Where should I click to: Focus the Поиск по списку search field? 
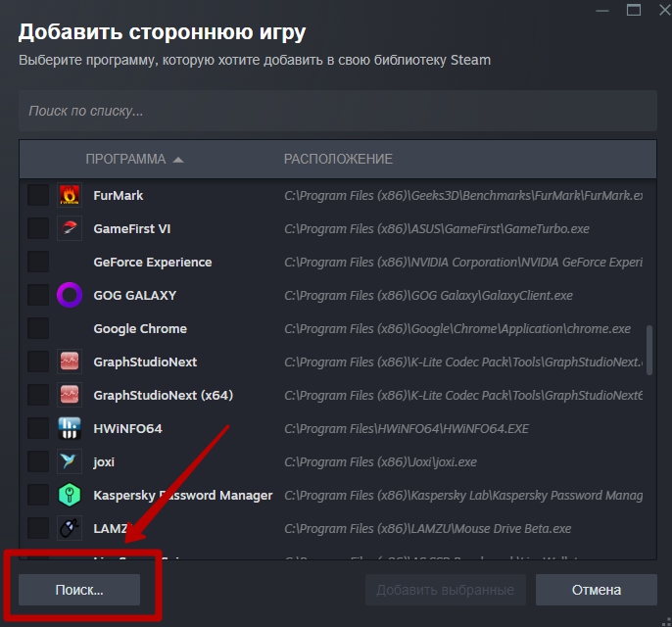pos(338,111)
